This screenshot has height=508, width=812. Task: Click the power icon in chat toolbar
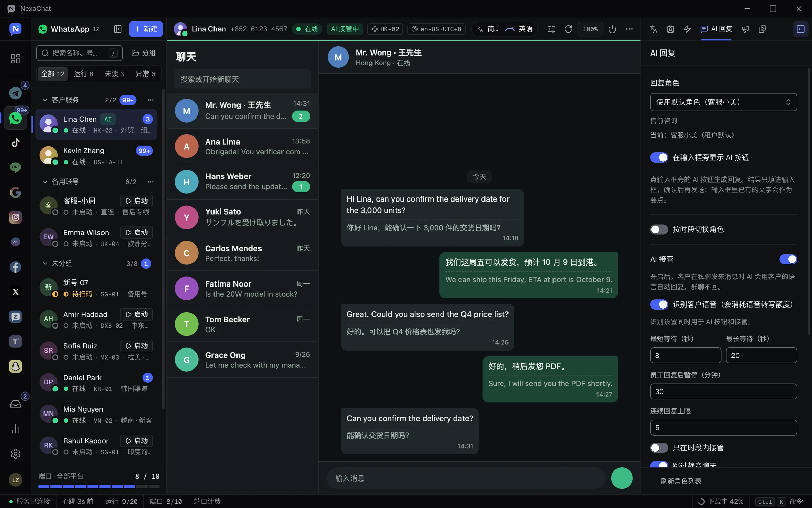(x=612, y=29)
